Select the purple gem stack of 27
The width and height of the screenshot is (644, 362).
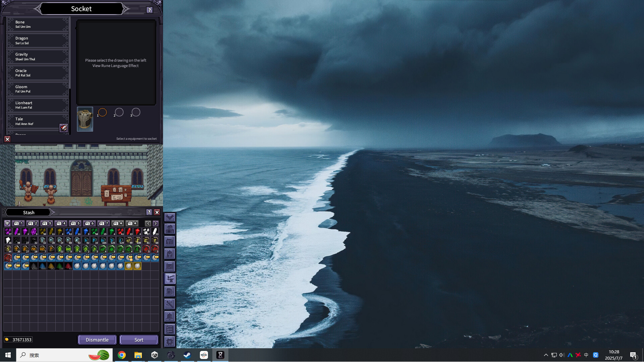pyautogui.click(x=8, y=231)
